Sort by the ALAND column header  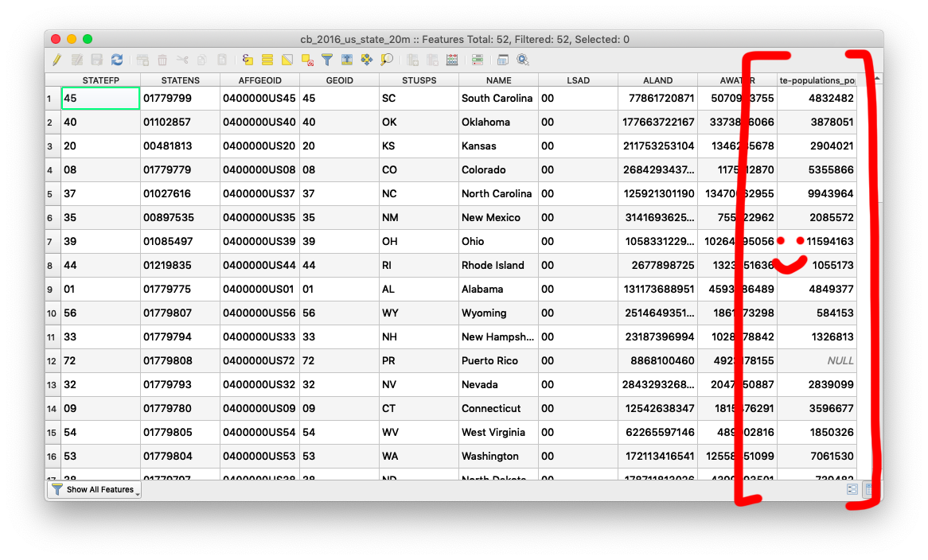pos(657,80)
